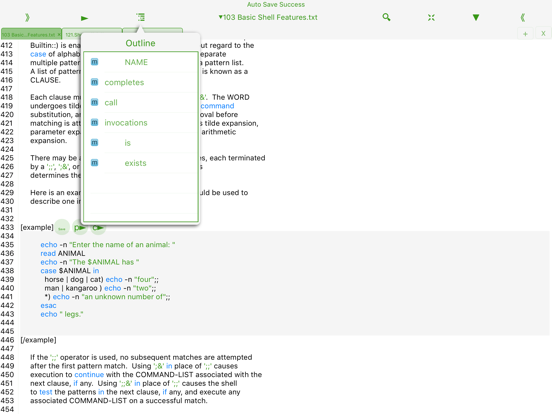Jump to 'completes' in the Outline
Viewport: 552px width, 414px height.
141,82
